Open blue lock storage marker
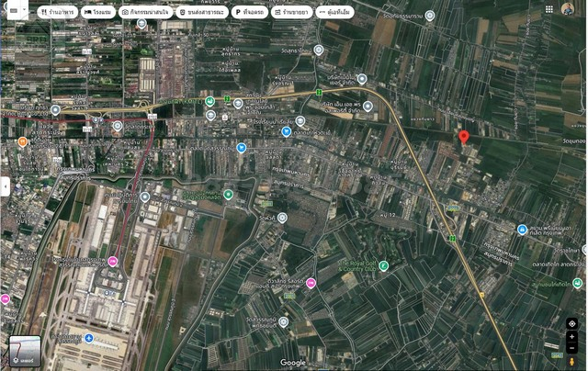Image resolution: width=588 pixels, height=371 pixels. tap(522, 230)
